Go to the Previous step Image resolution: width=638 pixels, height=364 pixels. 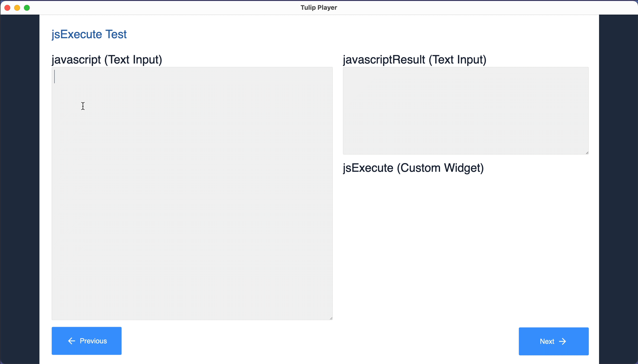[86, 341]
